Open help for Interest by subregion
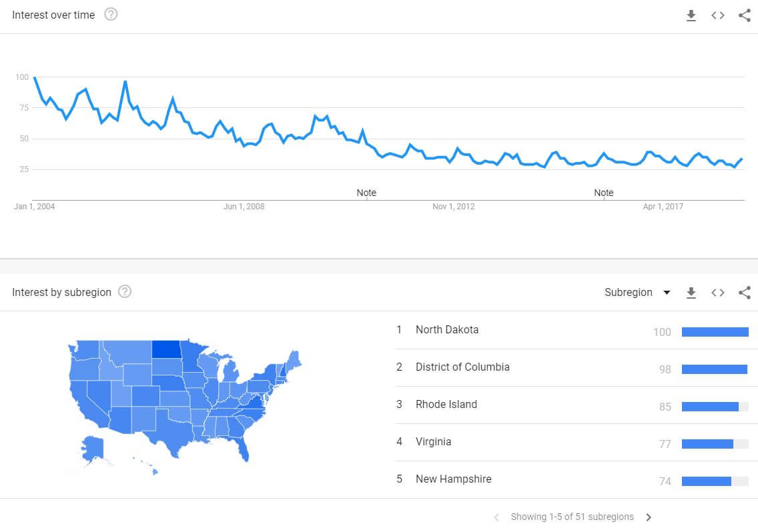The image size is (758, 532). click(x=124, y=292)
